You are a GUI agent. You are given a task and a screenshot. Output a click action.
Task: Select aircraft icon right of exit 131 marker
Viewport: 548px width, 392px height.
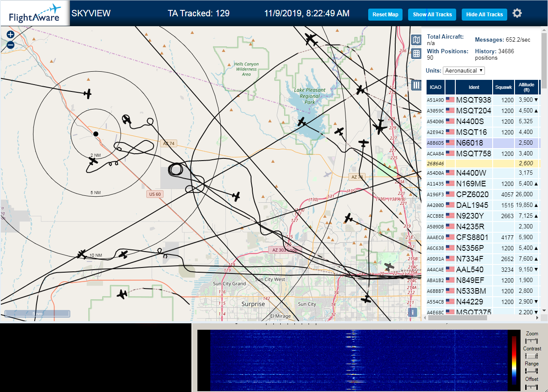tap(349, 218)
